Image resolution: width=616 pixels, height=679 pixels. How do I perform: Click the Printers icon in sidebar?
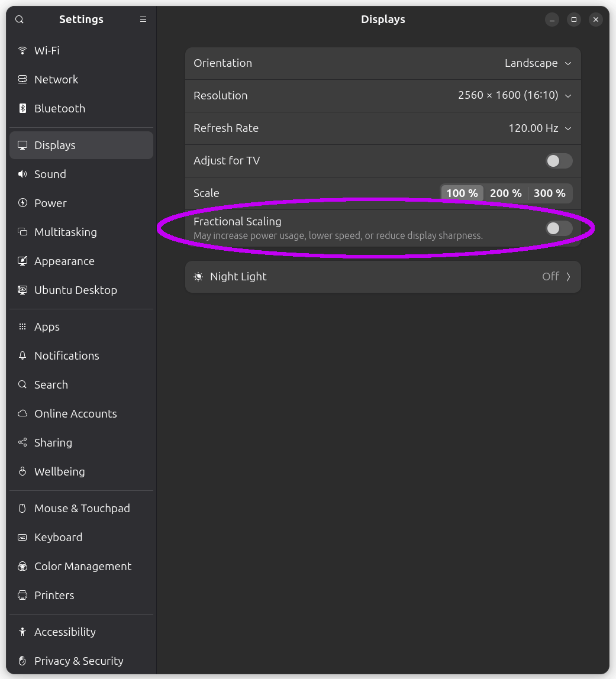tap(22, 595)
